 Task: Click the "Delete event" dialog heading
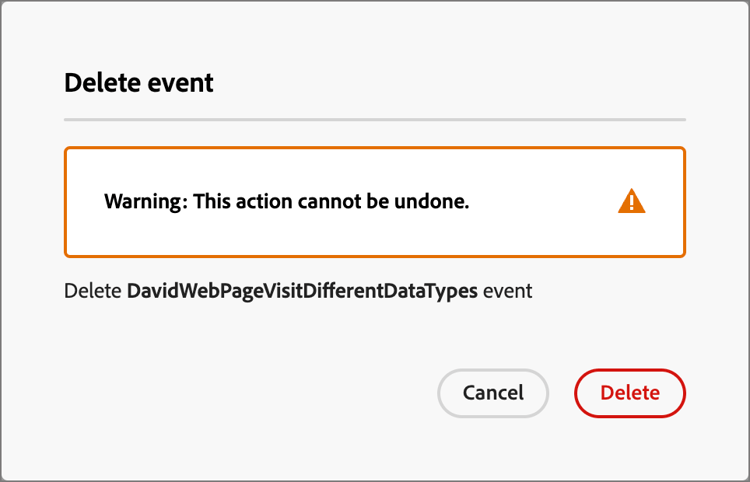pyautogui.click(x=139, y=82)
